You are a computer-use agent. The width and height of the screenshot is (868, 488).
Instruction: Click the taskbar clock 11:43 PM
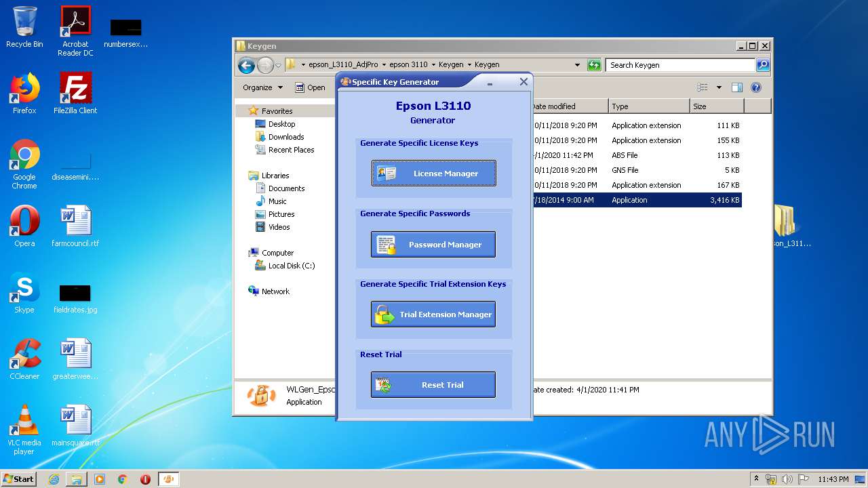(833, 479)
